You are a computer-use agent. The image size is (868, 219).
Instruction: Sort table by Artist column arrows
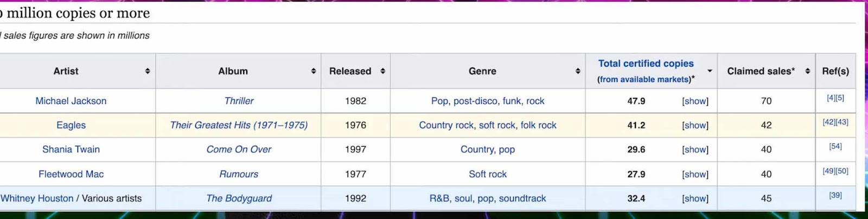pos(148,71)
